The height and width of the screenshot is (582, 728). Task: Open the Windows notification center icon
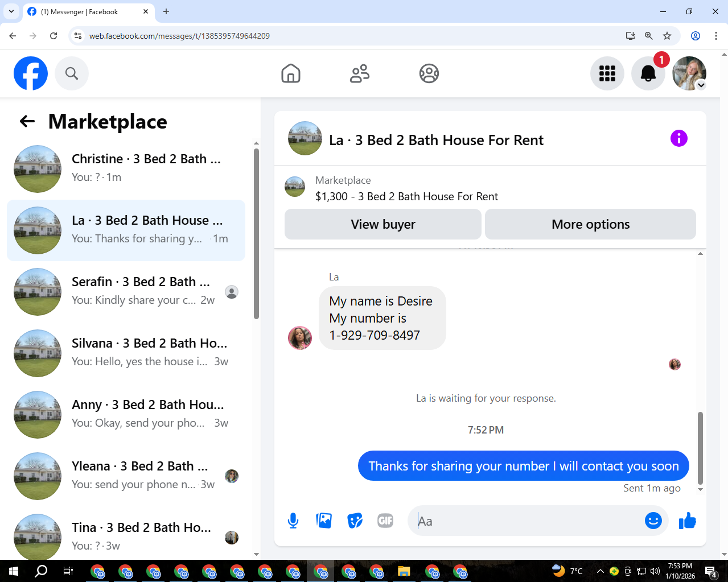711,571
